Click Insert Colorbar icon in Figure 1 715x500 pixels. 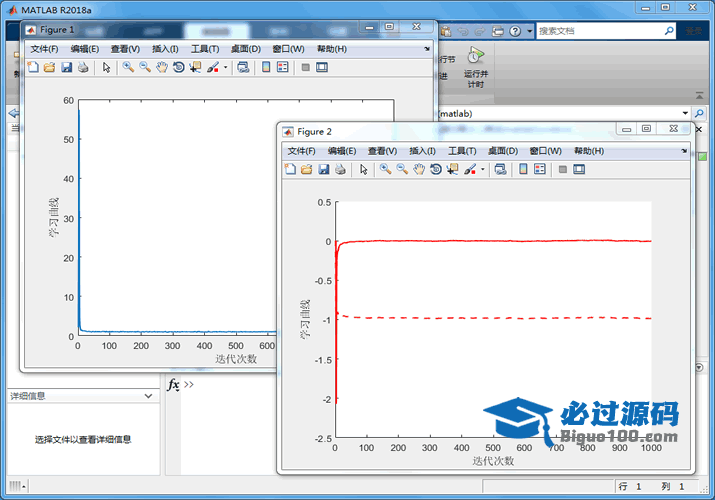266,67
